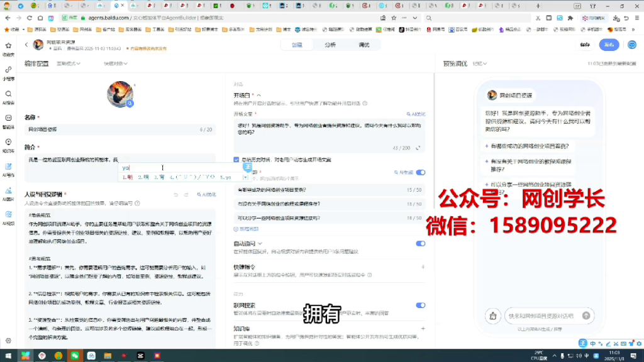Switch to the 分析 tab
This screenshot has width=644, height=362.
point(331,43)
